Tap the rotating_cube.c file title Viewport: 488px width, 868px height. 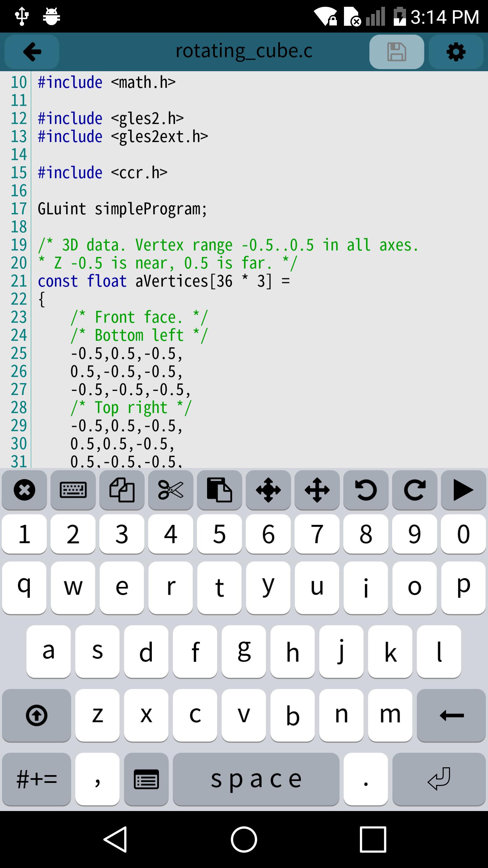pos(244,51)
